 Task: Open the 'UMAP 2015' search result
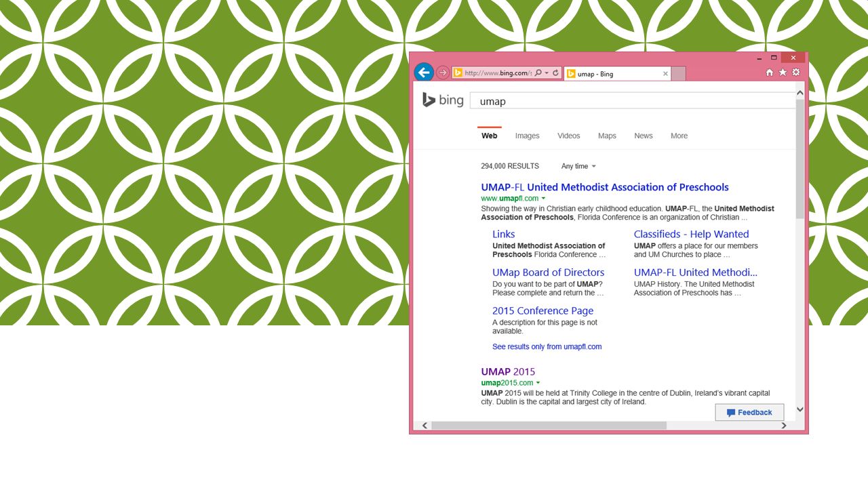(508, 371)
